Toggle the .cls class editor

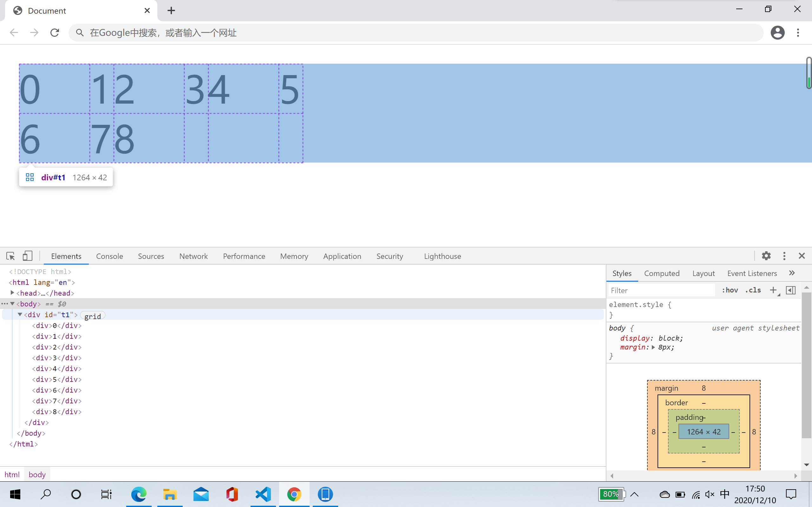pos(753,290)
